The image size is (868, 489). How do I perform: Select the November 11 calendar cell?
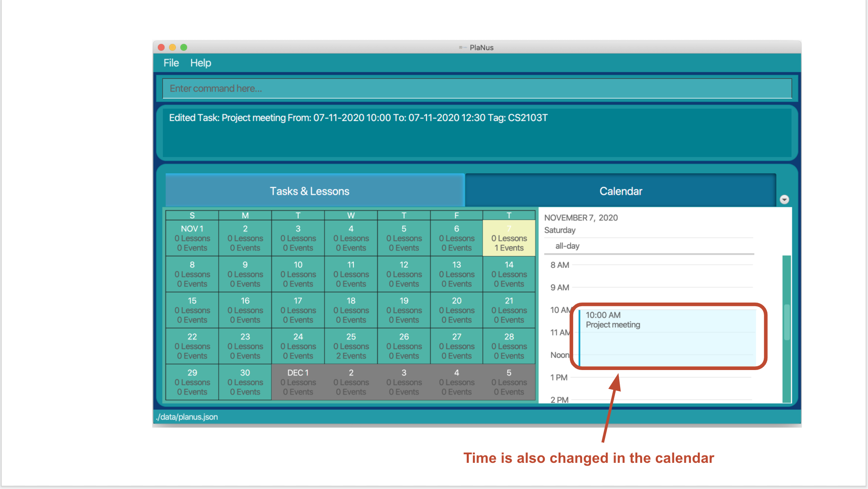(351, 274)
